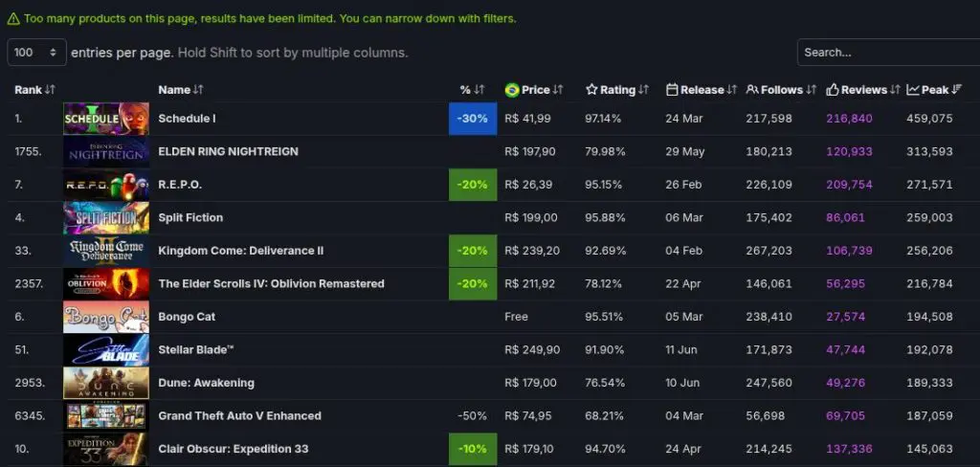Sort table by Follows column
980x467 pixels.
pos(781,90)
